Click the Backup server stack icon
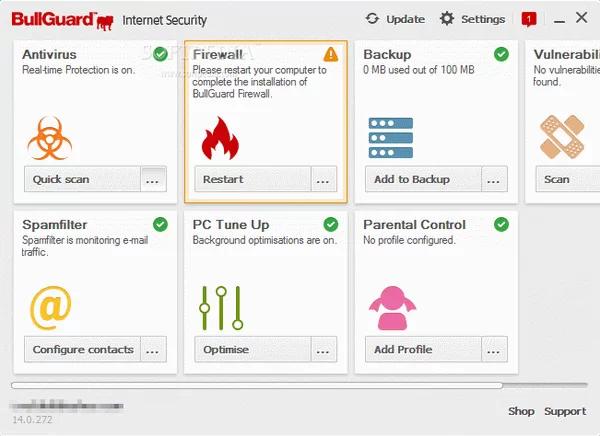 point(390,138)
